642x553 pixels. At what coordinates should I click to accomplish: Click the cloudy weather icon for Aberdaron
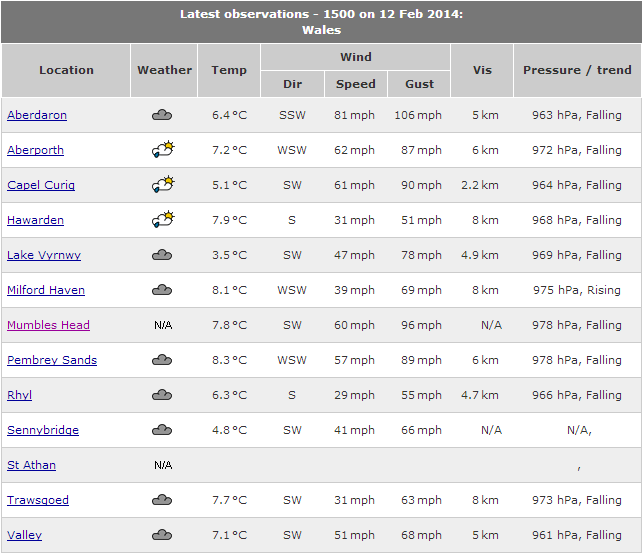[x=162, y=115]
